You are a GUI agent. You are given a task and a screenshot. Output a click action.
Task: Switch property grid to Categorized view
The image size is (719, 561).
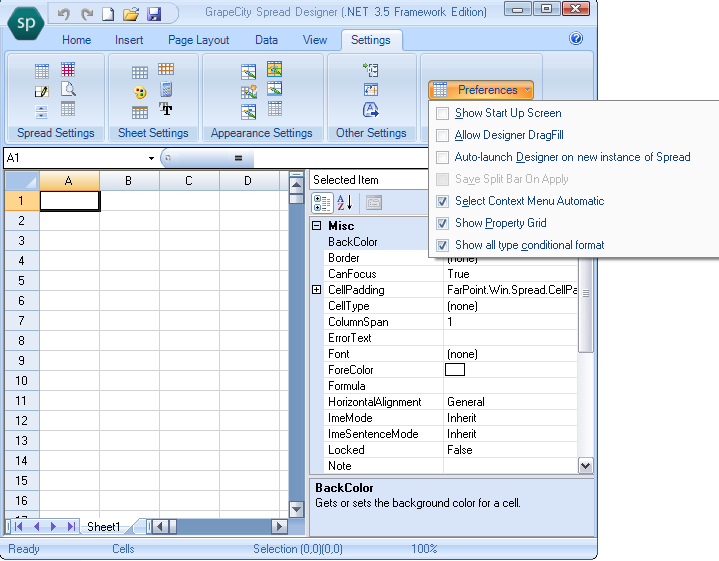pyautogui.click(x=322, y=203)
